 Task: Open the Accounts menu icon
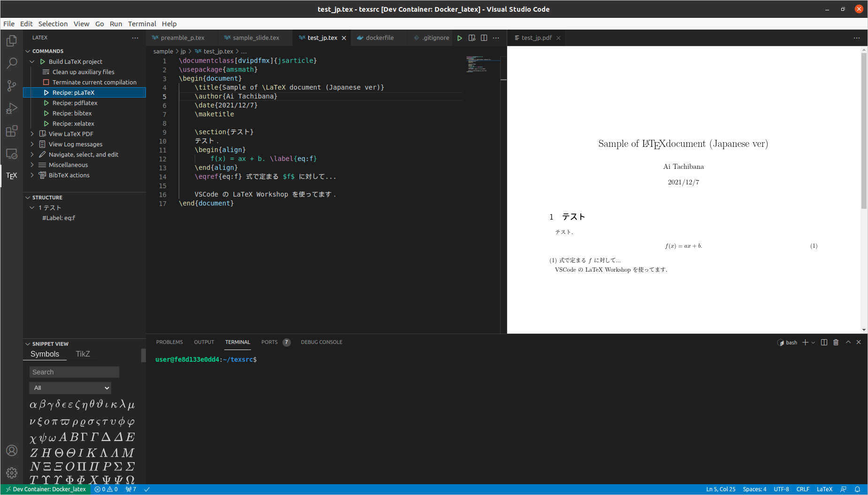pyautogui.click(x=12, y=450)
